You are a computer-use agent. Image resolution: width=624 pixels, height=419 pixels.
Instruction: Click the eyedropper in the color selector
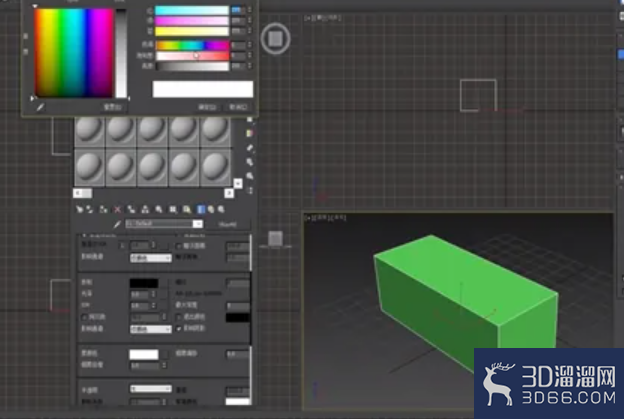40,107
